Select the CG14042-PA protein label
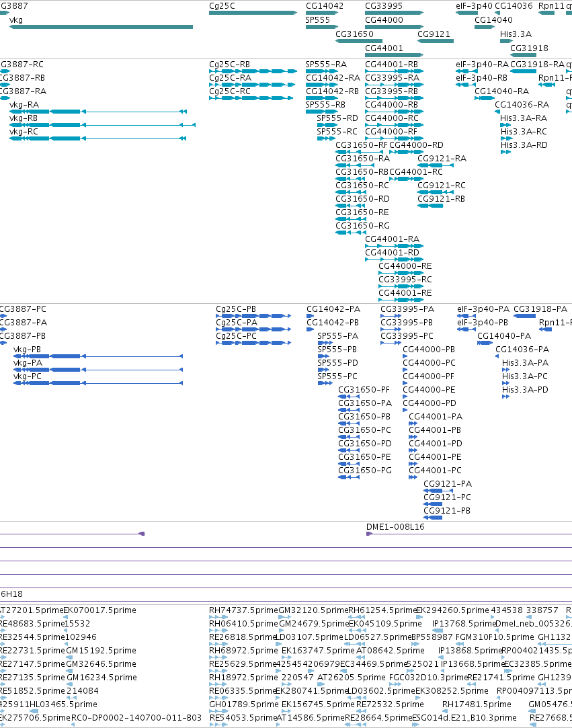Image resolution: width=572 pixels, height=728 pixels. coord(333,309)
